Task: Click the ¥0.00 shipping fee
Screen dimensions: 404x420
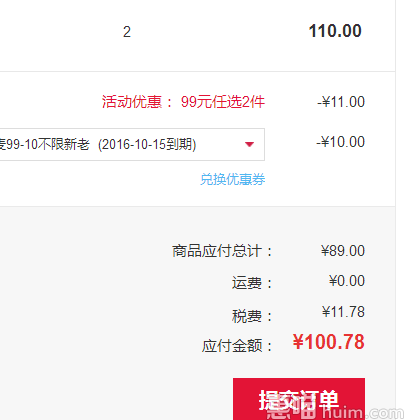Action: coord(347,281)
